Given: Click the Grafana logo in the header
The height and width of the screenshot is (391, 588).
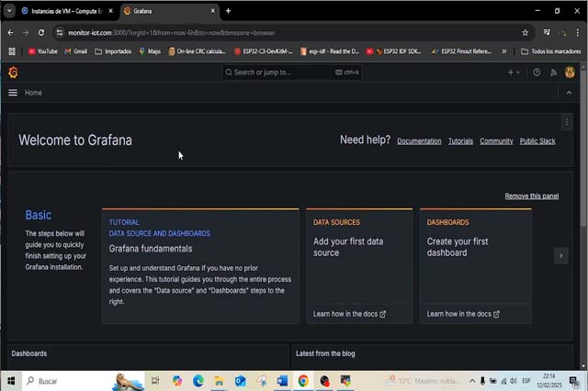Looking at the screenshot, I should point(13,73).
